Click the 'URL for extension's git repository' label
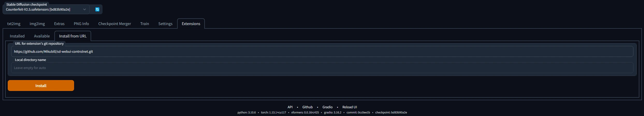 pos(39,43)
